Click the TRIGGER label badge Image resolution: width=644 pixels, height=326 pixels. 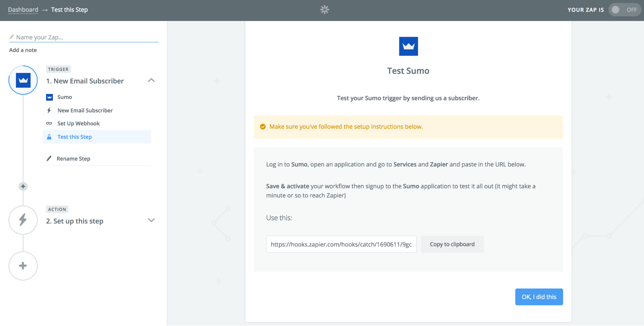(x=58, y=69)
